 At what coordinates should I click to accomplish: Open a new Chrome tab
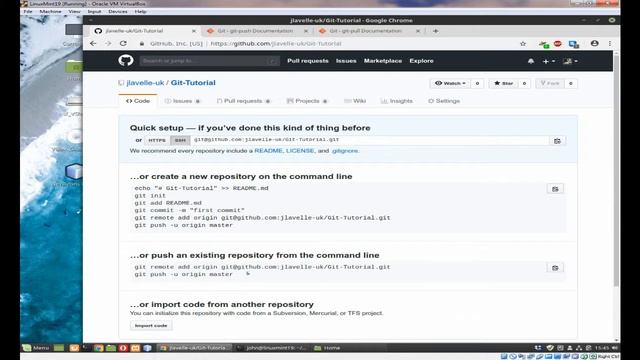(436, 31)
